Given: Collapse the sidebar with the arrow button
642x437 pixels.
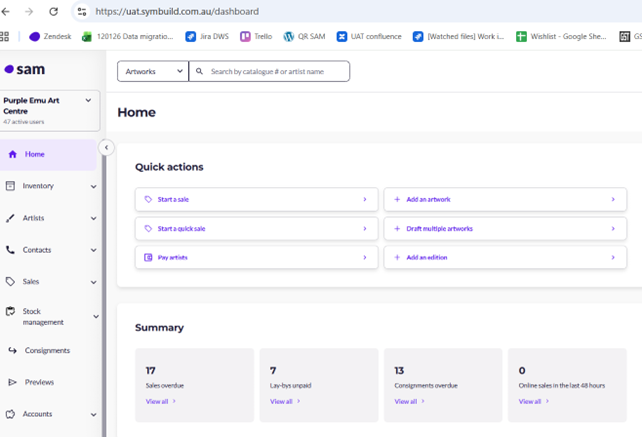Looking at the screenshot, I should tap(106, 148).
